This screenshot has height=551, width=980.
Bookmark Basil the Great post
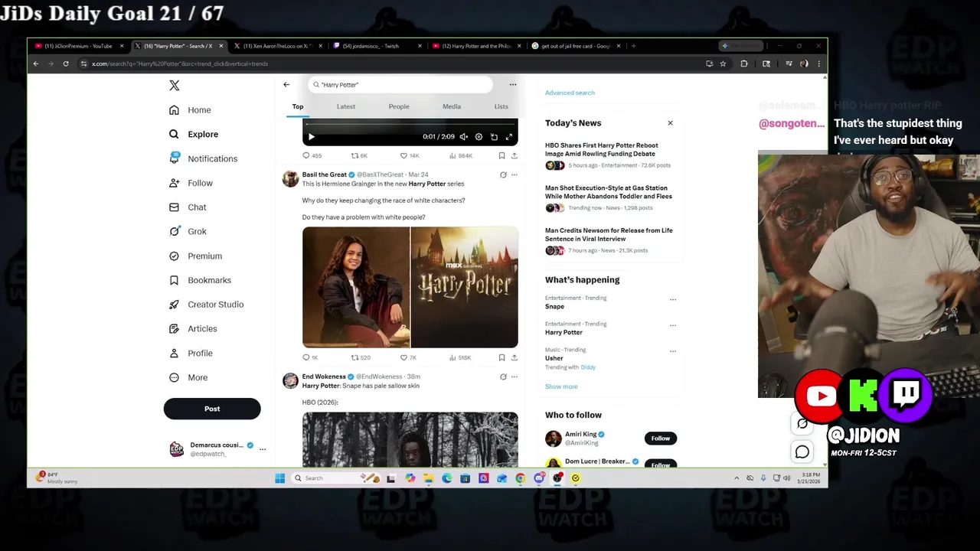click(x=501, y=357)
